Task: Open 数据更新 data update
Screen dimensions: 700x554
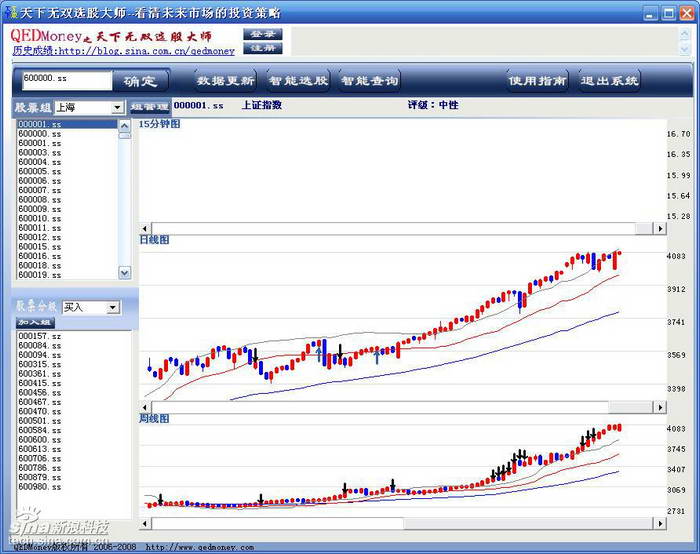Action: (x=225, y=81)
